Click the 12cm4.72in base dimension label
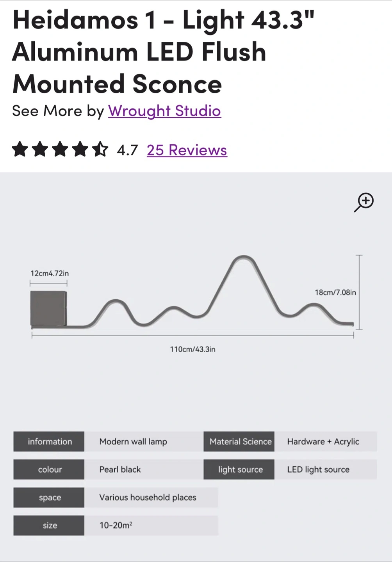The image size is (392, 562). (x=50, y=273)
